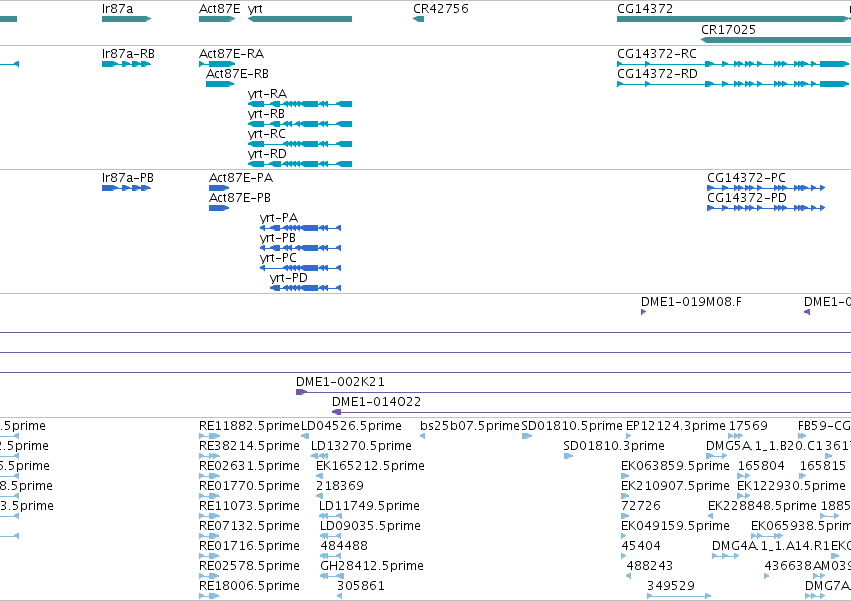Click the CG14372-RD transcript label
The image size is (851, 601).
657,74
